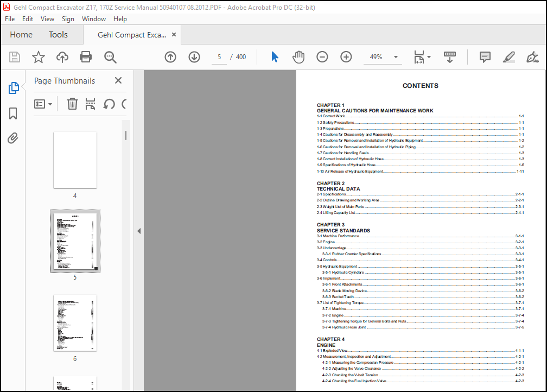The image size is (547, 392).
Task: Click the current page number field
Action: pos(219,57)
